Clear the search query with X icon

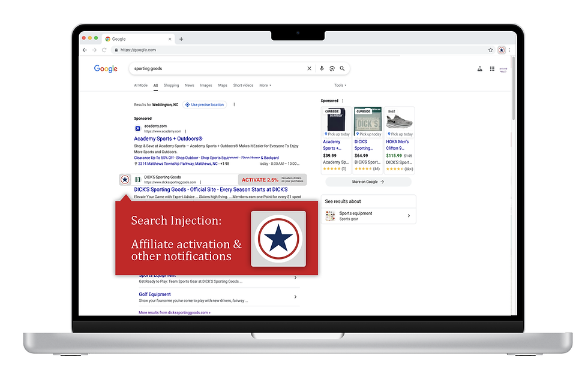310,68
